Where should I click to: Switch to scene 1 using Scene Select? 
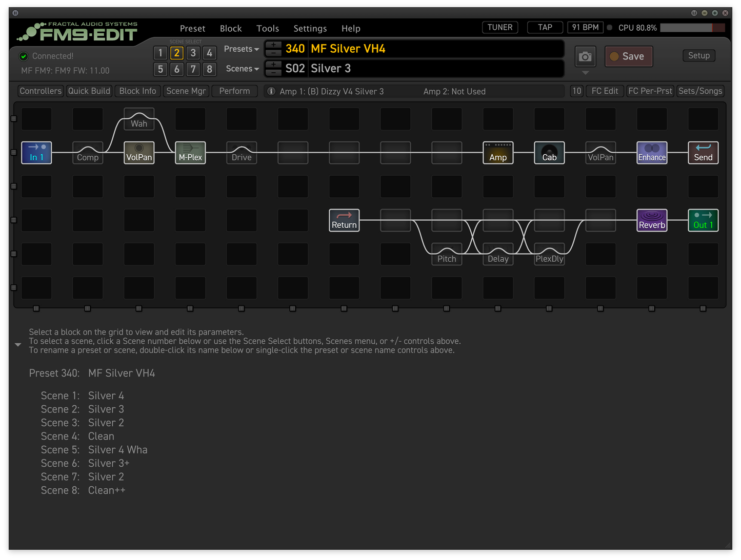point(161,53)
